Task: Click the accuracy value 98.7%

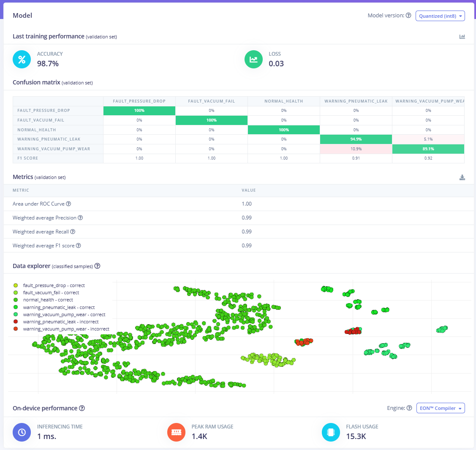Action: [x=48, y=64]
